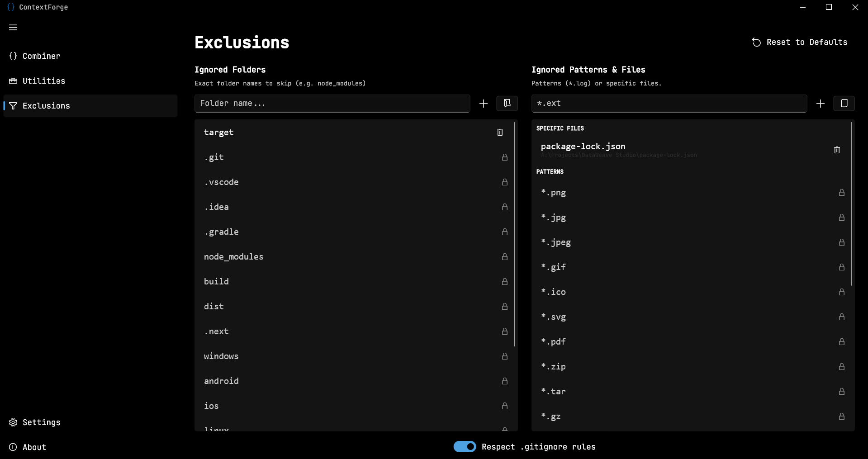Select the Utilities sidebar item

pos(43,80)
